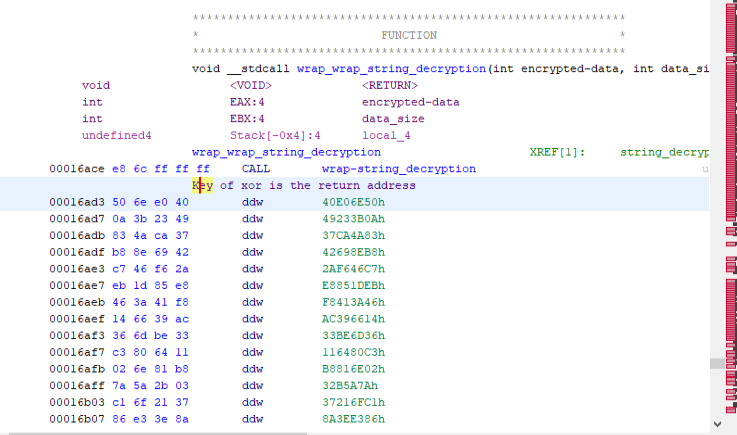
Task: Click the 'Key of xor is the return address' comment
Action: click(304, 185)
